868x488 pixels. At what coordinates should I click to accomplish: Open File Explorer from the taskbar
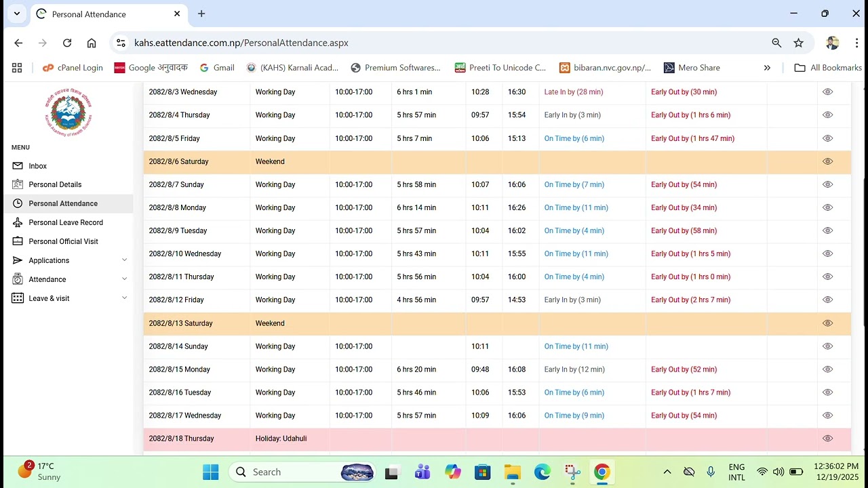pos(512,472)
